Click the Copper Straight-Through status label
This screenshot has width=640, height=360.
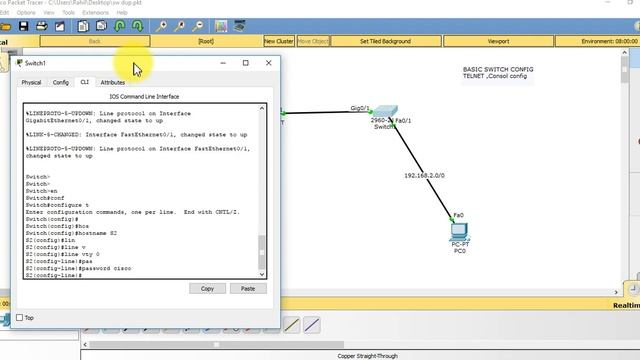[x=367, y=356]
